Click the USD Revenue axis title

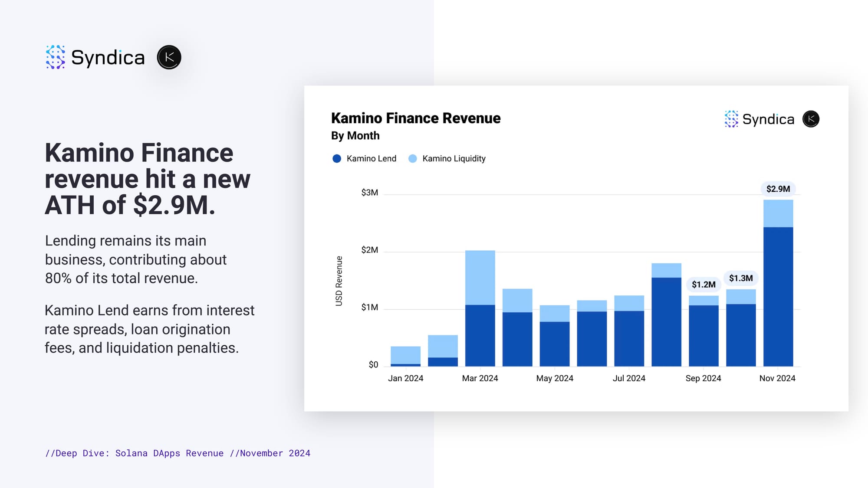339,281
